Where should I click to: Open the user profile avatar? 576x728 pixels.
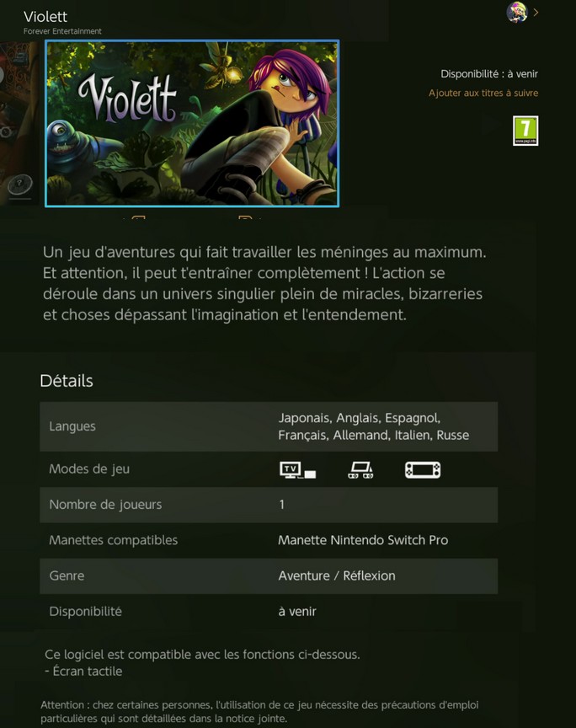tap(517, 12)
